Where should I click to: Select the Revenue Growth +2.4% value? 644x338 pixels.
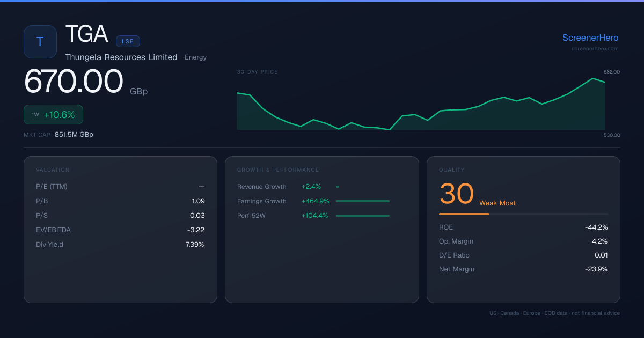click(311, 187)
